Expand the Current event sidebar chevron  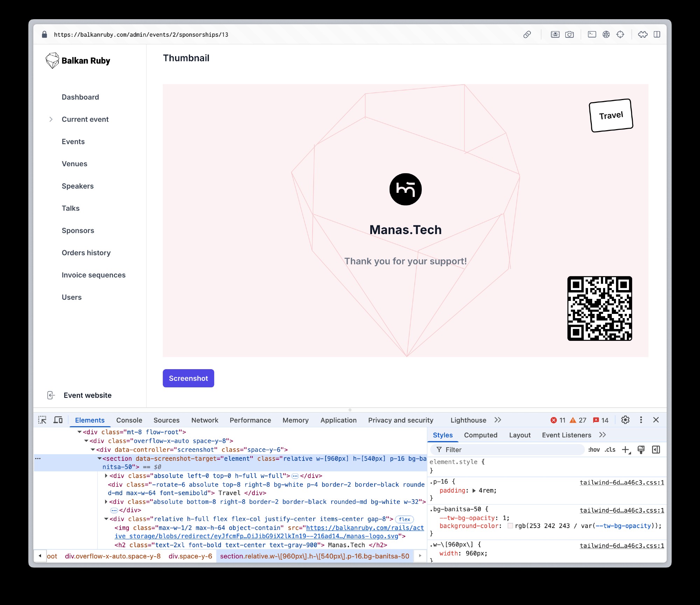[51, 119]
